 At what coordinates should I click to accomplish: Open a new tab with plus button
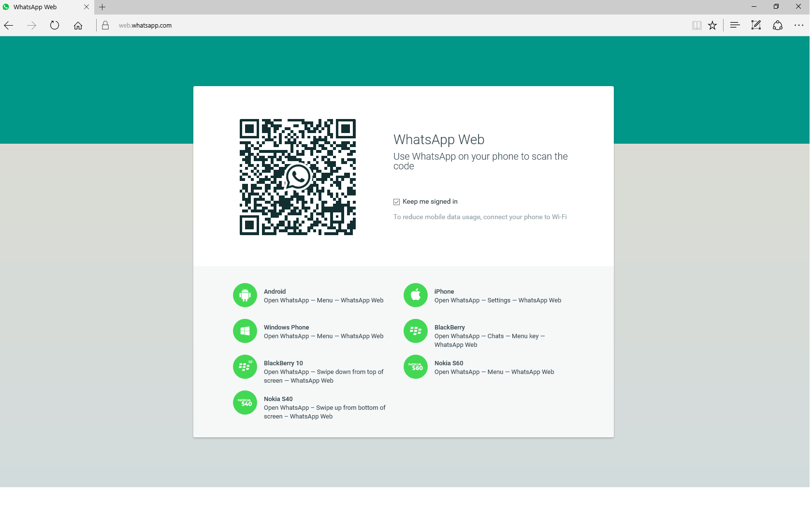pos(102,7)
